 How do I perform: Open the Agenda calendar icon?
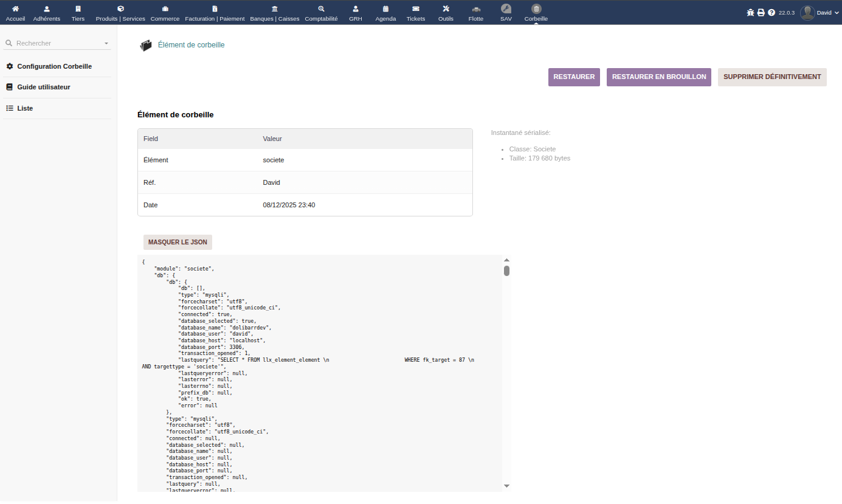[x=385, y=9]
